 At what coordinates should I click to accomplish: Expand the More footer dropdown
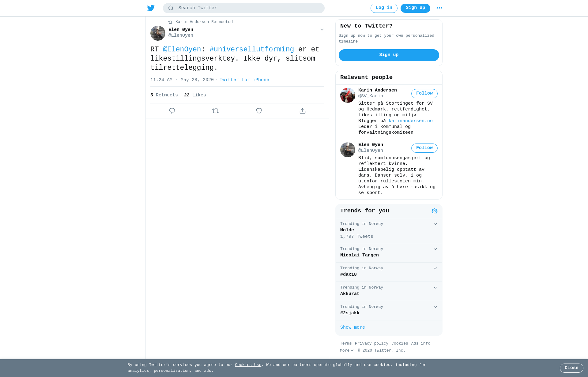[x=347, y=351]
